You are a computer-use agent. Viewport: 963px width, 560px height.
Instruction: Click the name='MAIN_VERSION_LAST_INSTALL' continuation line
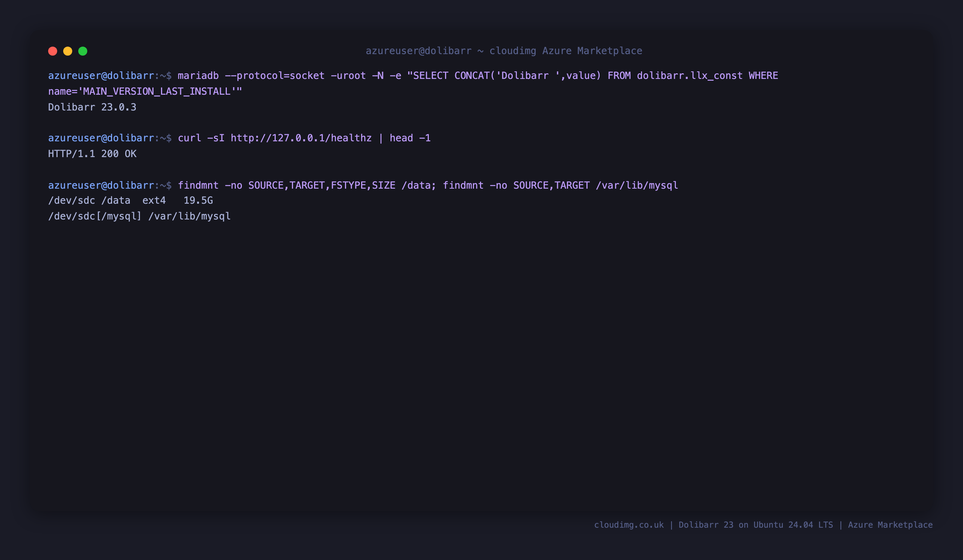tap(145, 92)
